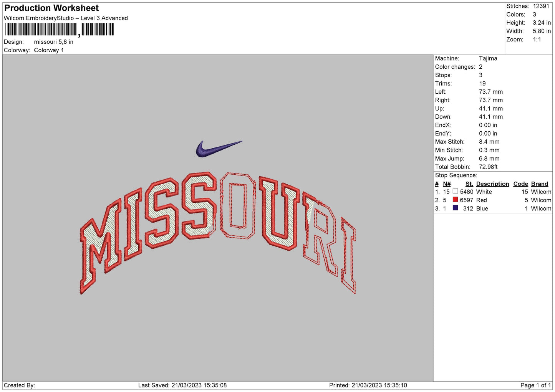This screenshot has width=555, height=392.
Task: Click the white thread color swatch
Action: 455,191
